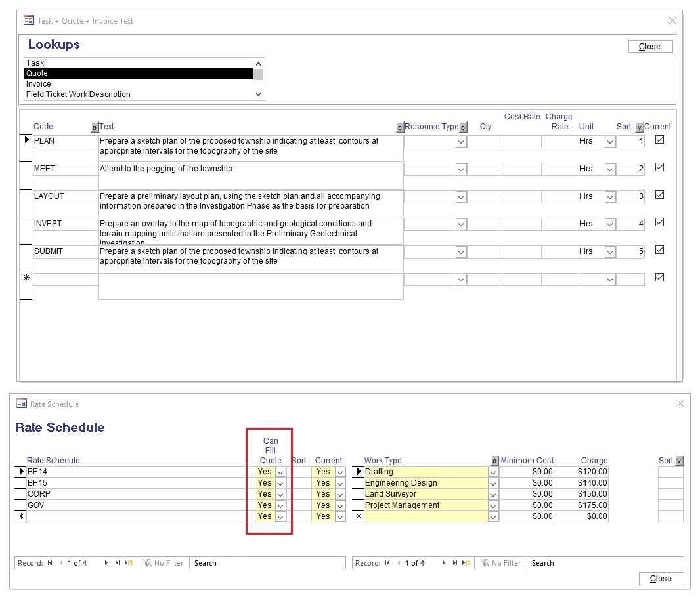The height and width of the screenshot is (603, 700).
Task: Open Resource Type dropdown for MEET row
Action: pyautogui.click(x=461, y=169)
